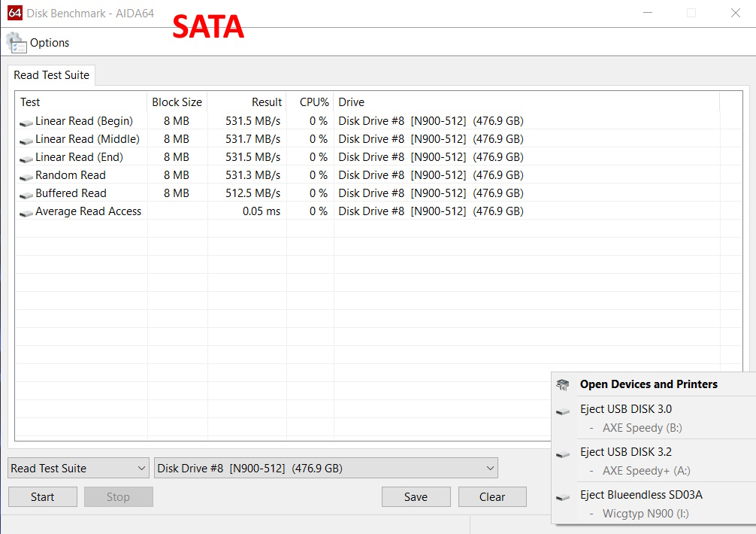The height and width of the screenshot is (534, 756).
Task: Click the 531.7 MB/s result value
Action: [253, 139]
